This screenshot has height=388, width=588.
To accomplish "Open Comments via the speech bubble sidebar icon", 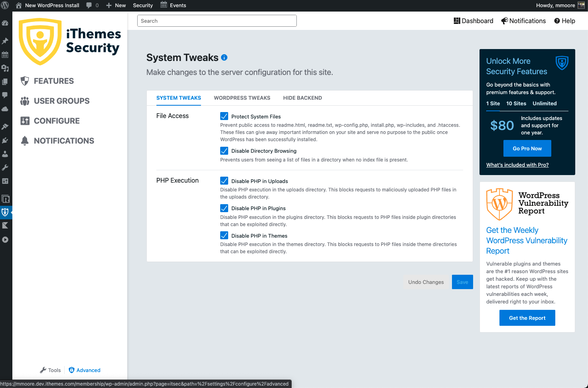I will (5, 95).
